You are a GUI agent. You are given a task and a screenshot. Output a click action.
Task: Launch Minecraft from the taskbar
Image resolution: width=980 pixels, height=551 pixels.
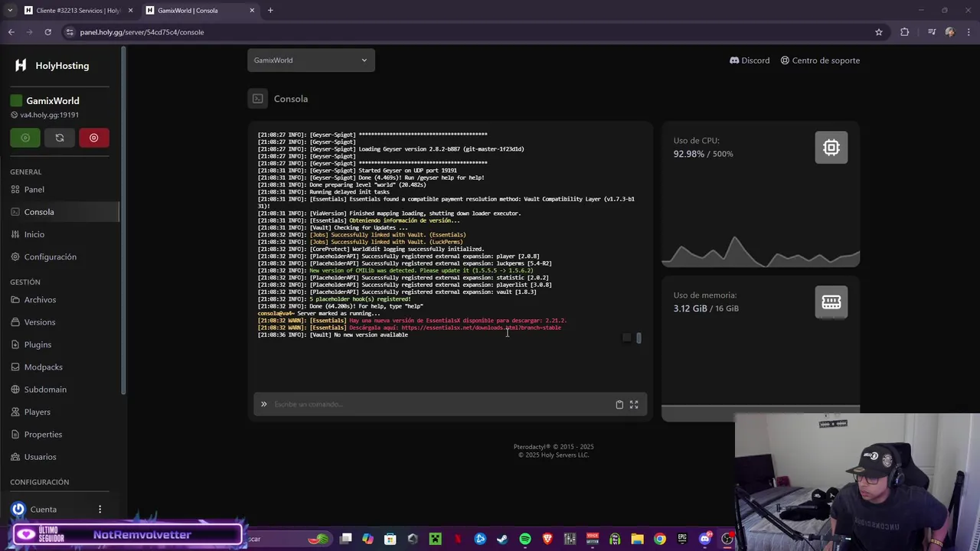pos(435,539)
